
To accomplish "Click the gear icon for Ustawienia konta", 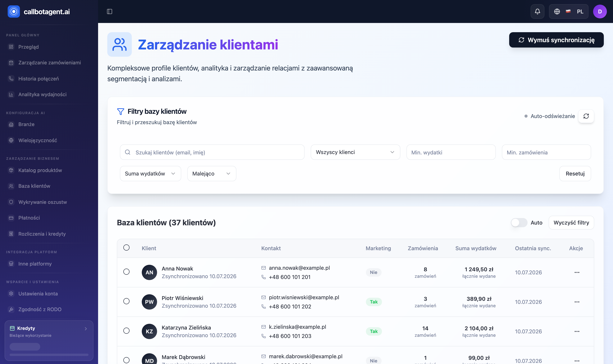I will (x=11, y=294).
